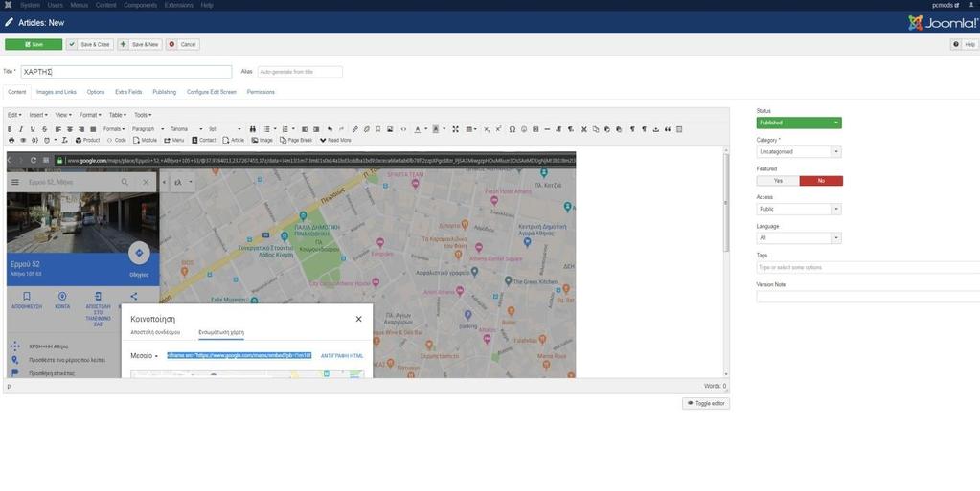Justify text in editor

pyautogui.click(x=93, y=129)
